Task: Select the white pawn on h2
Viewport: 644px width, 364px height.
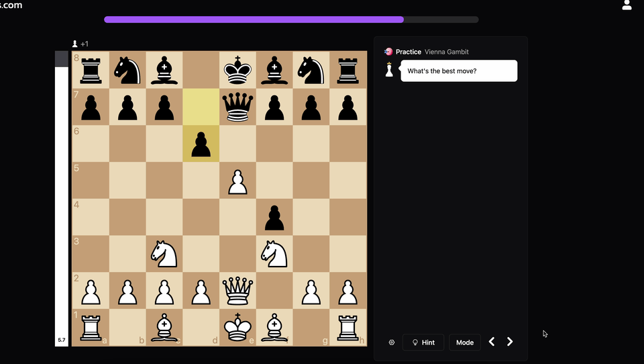Action: (x=348, y=291)
